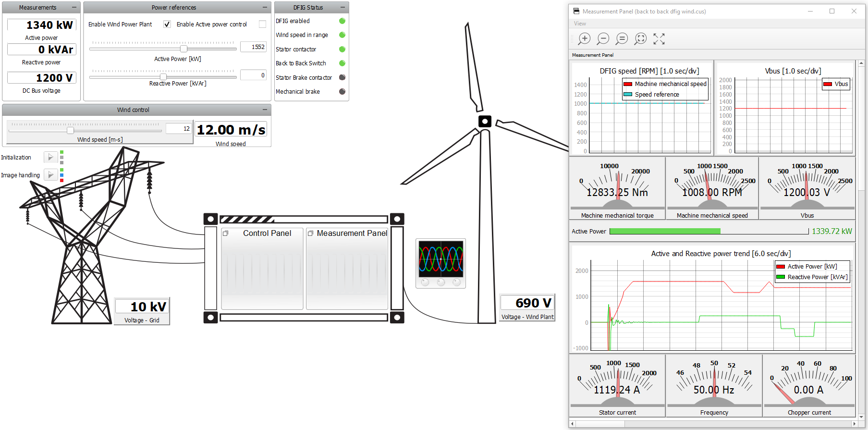Collapse the Wind control panel
Image resolution: width=868 pixels, height=430 pixels.
click(265, 110)
